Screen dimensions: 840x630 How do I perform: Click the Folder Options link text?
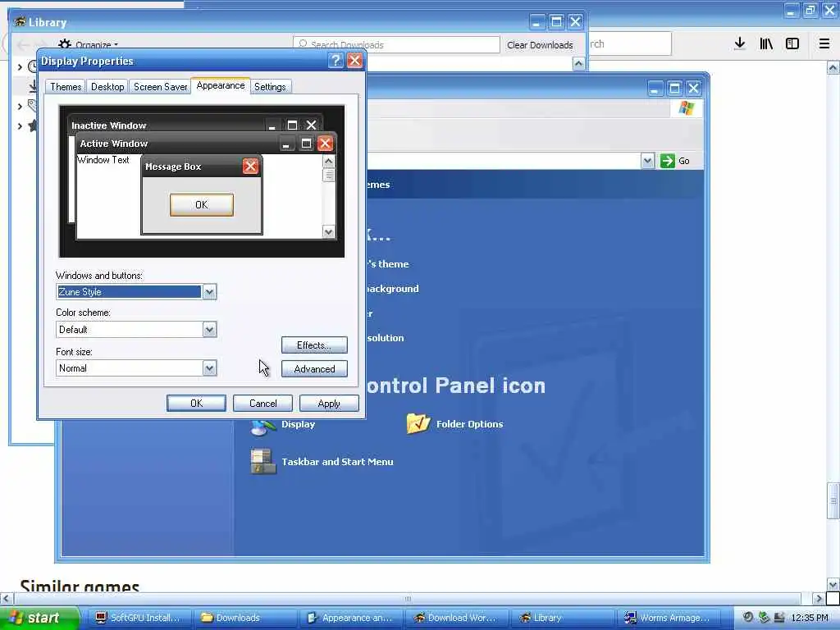coord(469,424)
